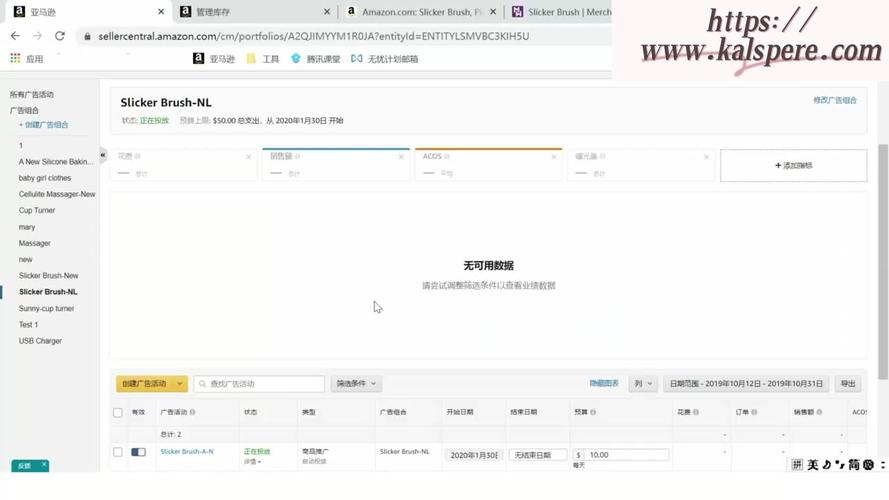889x500 pixels.
Task: Expand 详情 under 正在投放 status
Action: coord(253,461)
